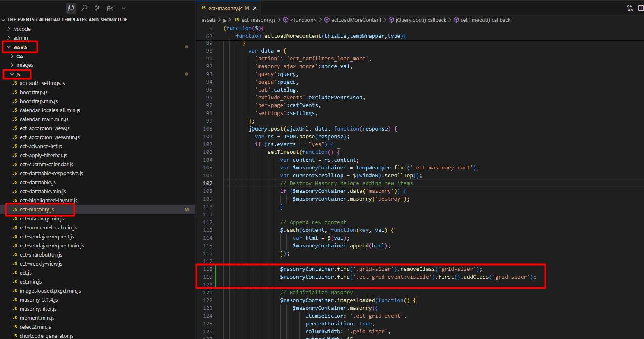Open ect-moment-local.min.js file
The width and height of the screenshot is (644, 339).
click(48, 227)
